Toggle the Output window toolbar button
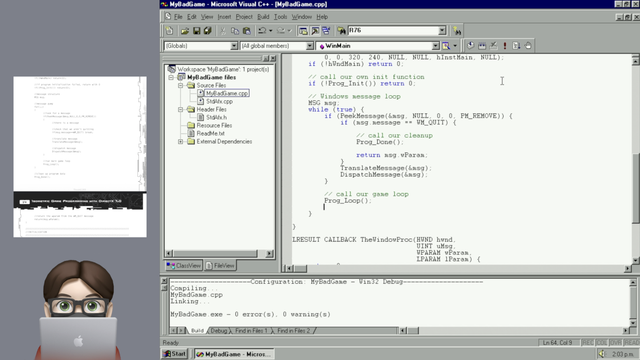Viewport: 640px width, 360px height. coord(315,31)
